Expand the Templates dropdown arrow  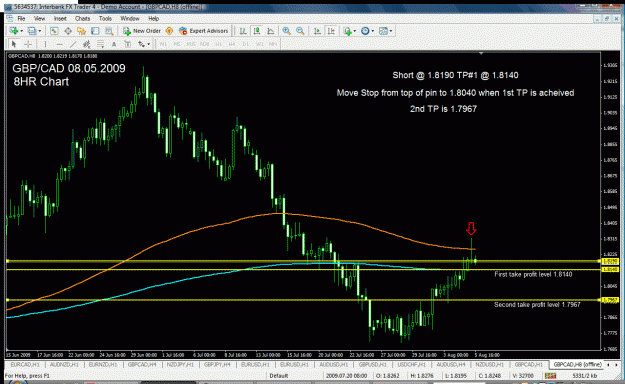click(x=391, y=31)
